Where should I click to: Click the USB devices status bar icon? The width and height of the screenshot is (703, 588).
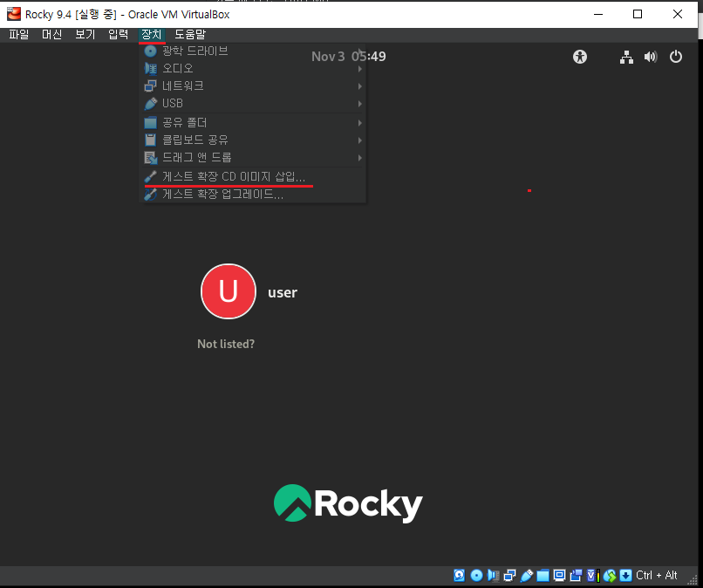(526, 576)
